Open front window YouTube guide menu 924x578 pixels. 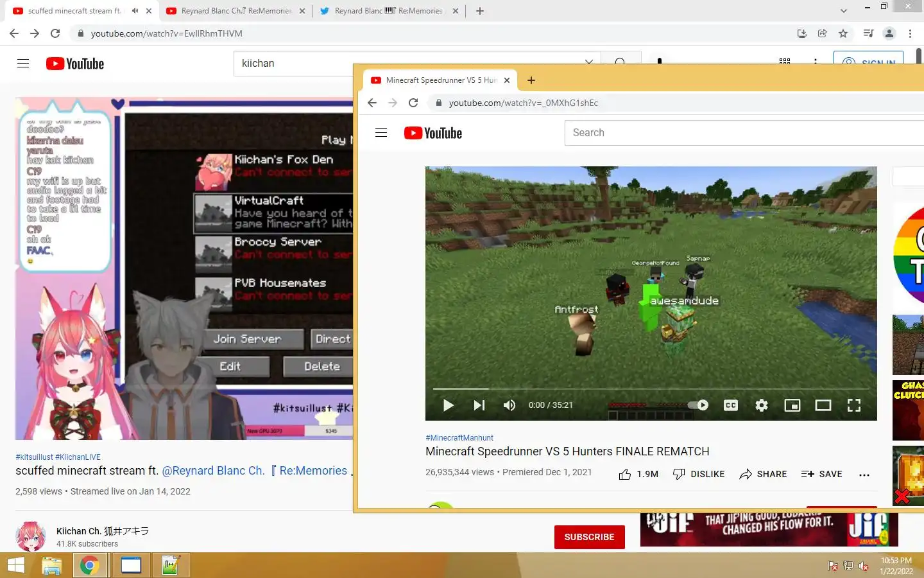[381, 133]
